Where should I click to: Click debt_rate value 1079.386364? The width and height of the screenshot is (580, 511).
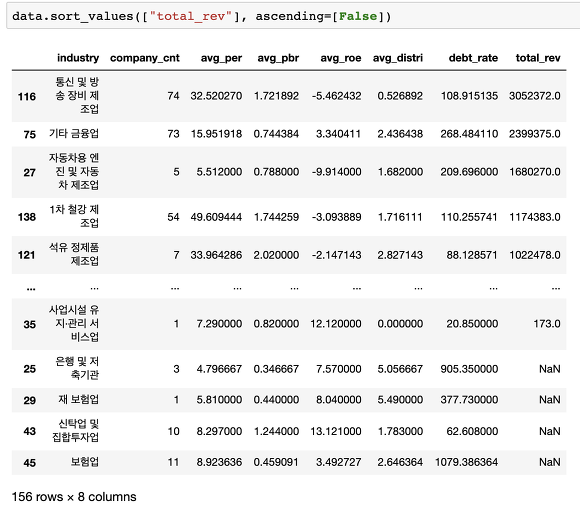(x=466, y=462)
